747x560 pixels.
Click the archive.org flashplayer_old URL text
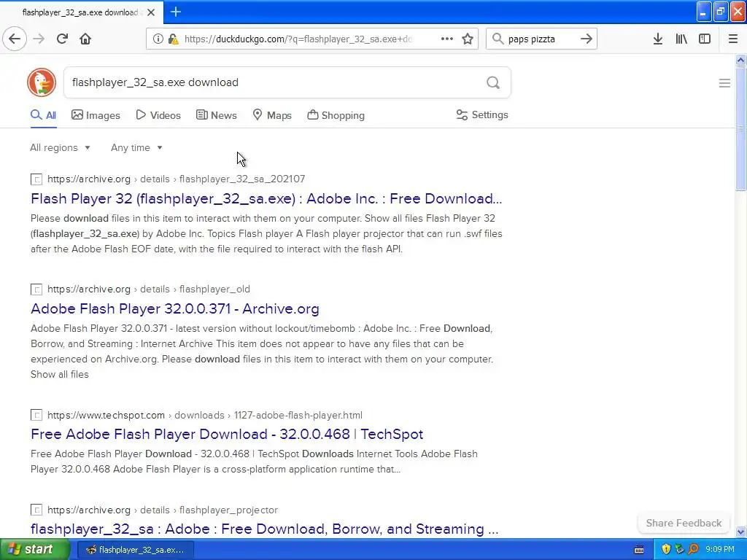coord(149,289)
